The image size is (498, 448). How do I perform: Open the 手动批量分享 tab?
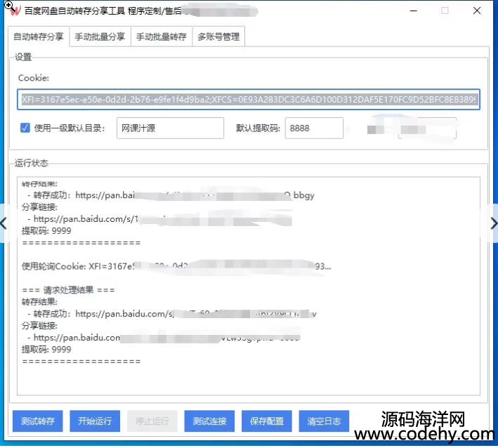(x=100, y=37)
